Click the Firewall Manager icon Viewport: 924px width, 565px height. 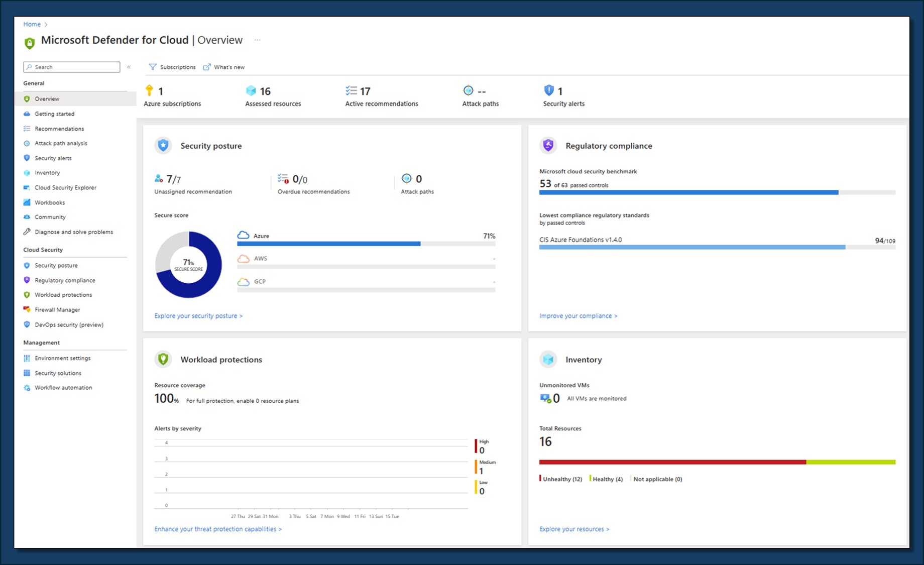click(27, 309)
